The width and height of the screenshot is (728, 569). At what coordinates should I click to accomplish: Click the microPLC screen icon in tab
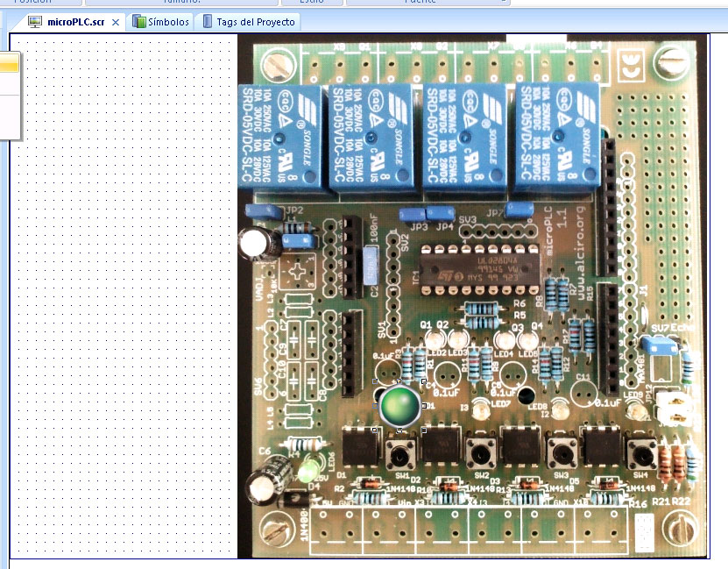(x=35, y=22)
